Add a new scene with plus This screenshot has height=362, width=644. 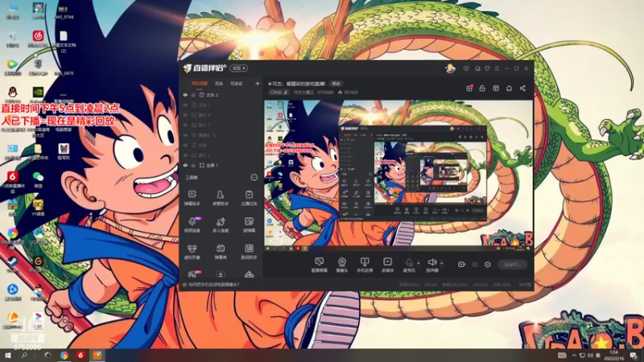pos(257,84)
